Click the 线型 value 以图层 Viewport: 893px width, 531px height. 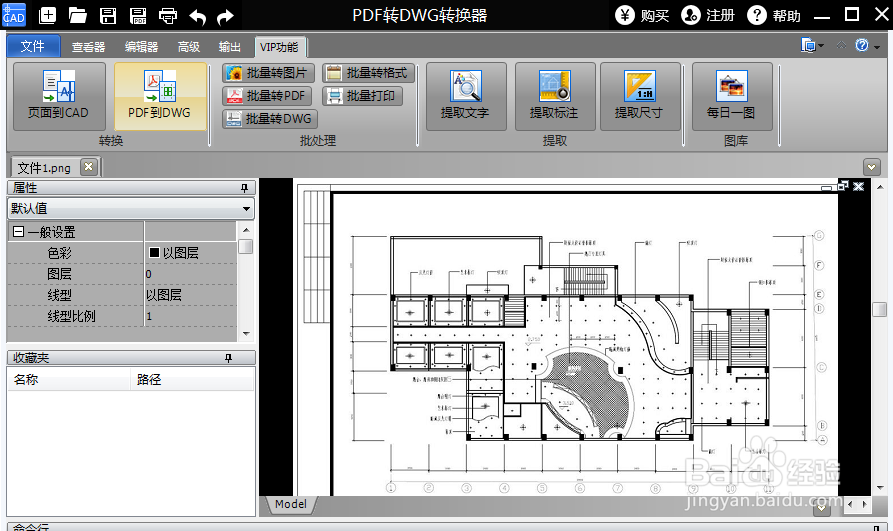point(190,295)
